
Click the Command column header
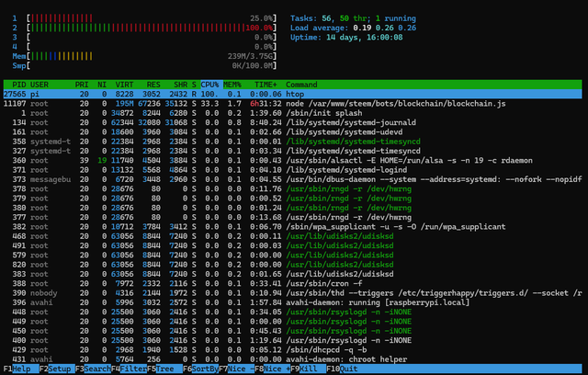tap(301, 85)
